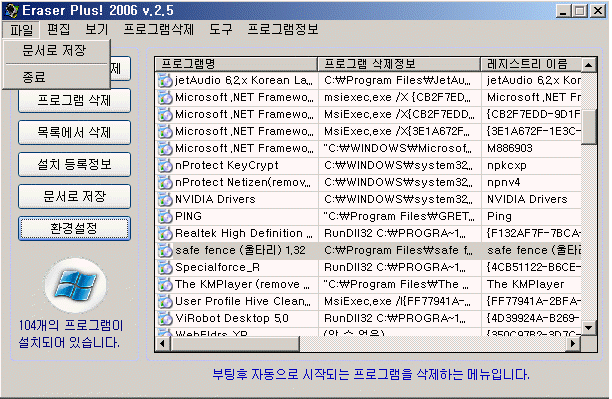
Task: Click the ViRobot Desktop 5.0 row icon
Action: [x=165, y=319]
